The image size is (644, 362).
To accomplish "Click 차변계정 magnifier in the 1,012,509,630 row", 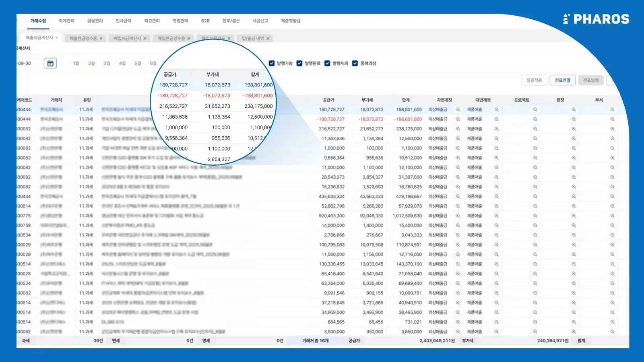I will (x=458, y=216).
